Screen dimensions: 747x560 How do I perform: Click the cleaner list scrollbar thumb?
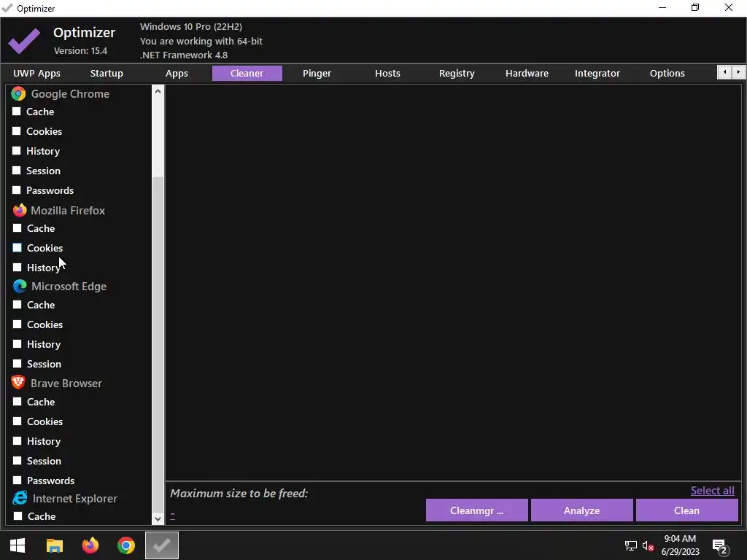158,345
